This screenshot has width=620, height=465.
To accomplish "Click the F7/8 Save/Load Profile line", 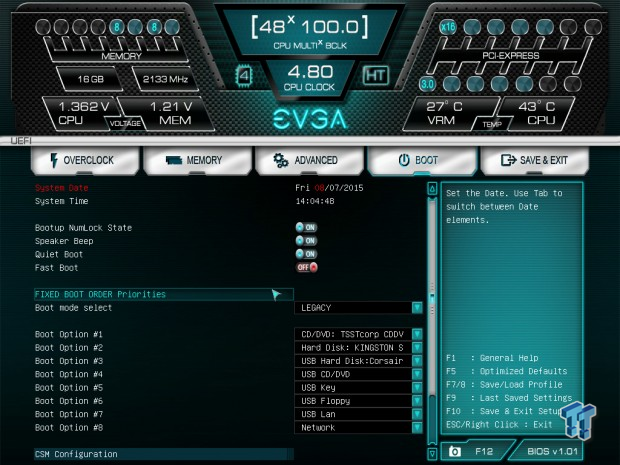I will 504,384.
